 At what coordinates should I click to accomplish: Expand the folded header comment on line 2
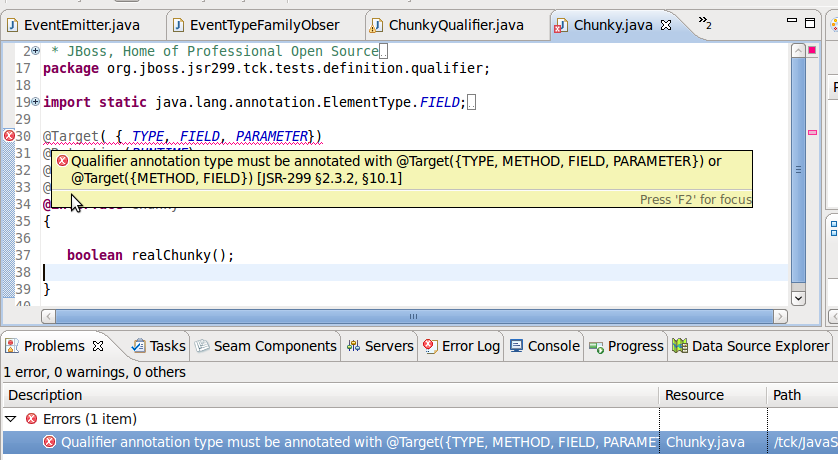35,51
